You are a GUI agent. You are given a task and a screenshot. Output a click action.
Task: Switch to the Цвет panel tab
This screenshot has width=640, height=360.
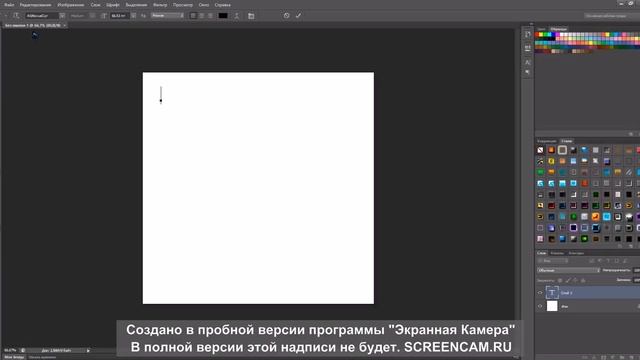coord(541,29)
